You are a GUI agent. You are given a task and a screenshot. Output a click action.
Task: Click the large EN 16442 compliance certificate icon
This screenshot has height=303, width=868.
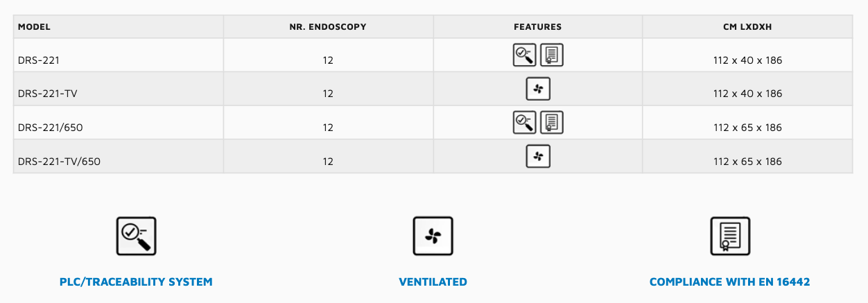tap(730, 236)
